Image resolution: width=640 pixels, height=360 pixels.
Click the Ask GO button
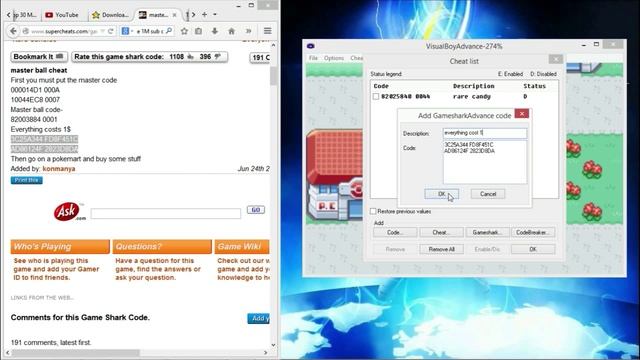[256, 210]
